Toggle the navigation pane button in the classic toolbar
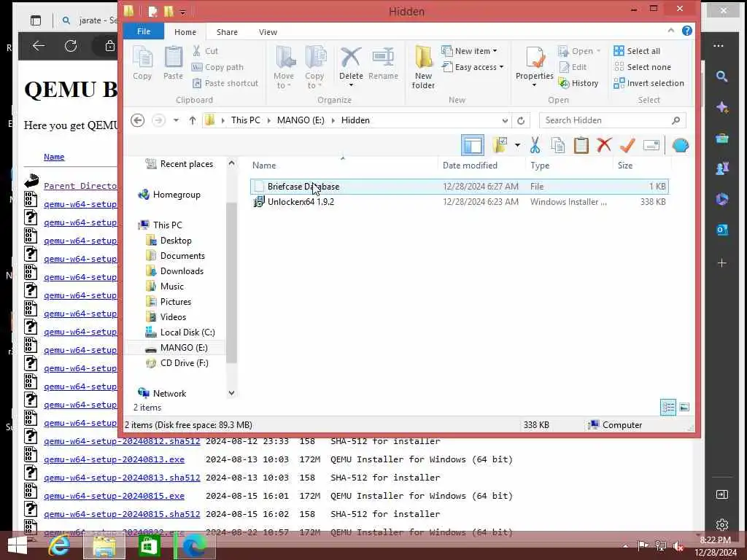Viewport: 747px width, 560px height. click(472, 145)
